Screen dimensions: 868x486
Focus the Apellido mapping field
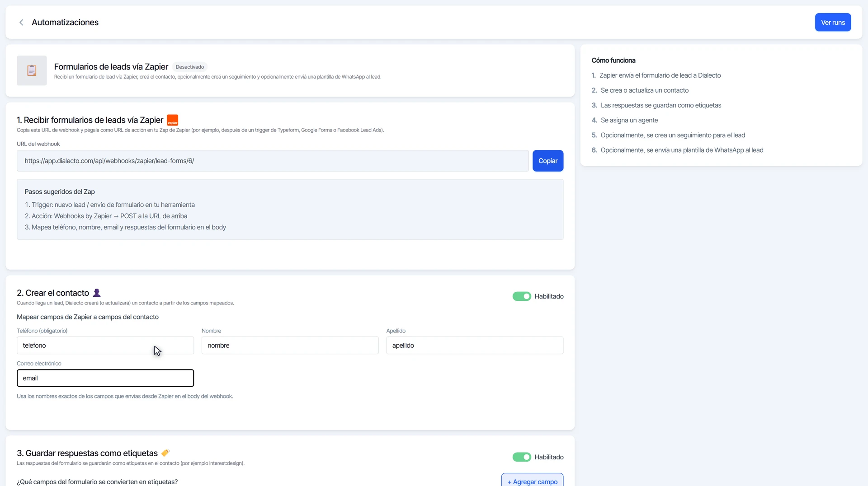475,346
